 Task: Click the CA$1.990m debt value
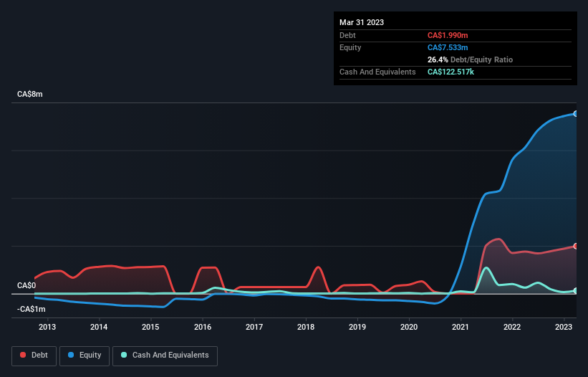click(448, 35)
